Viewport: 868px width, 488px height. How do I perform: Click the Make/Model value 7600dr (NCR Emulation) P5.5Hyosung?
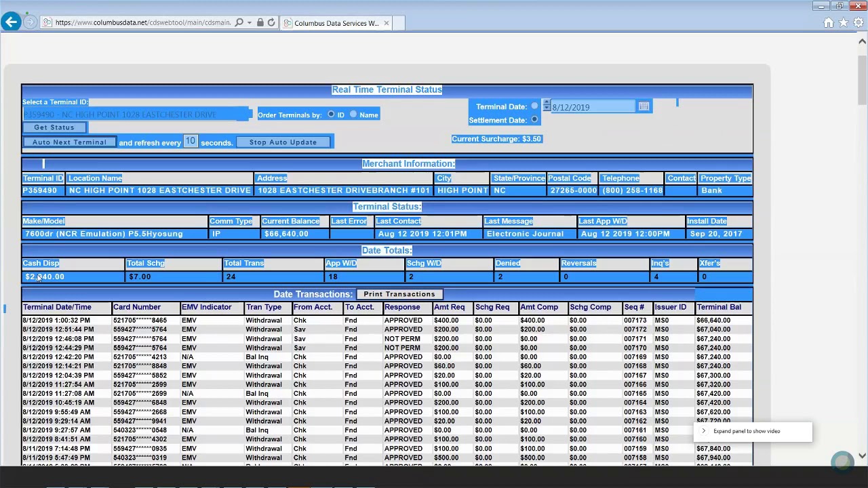pos(104,234)
